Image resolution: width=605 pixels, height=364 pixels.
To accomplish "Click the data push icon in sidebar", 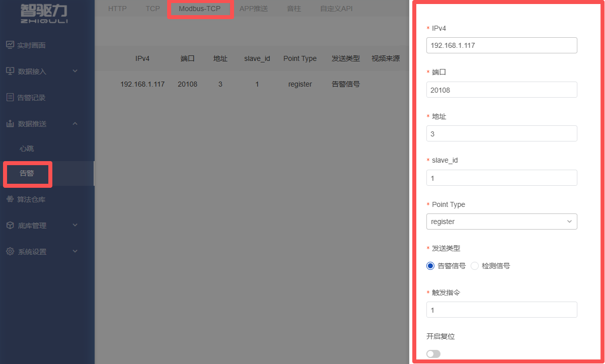I will 10,123.
